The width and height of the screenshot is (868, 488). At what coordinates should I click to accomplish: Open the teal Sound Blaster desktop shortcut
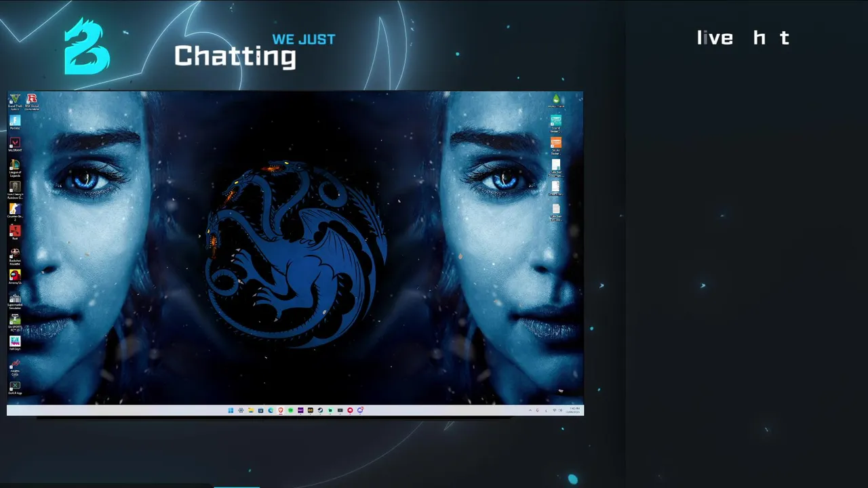click(x=556, y=124)
